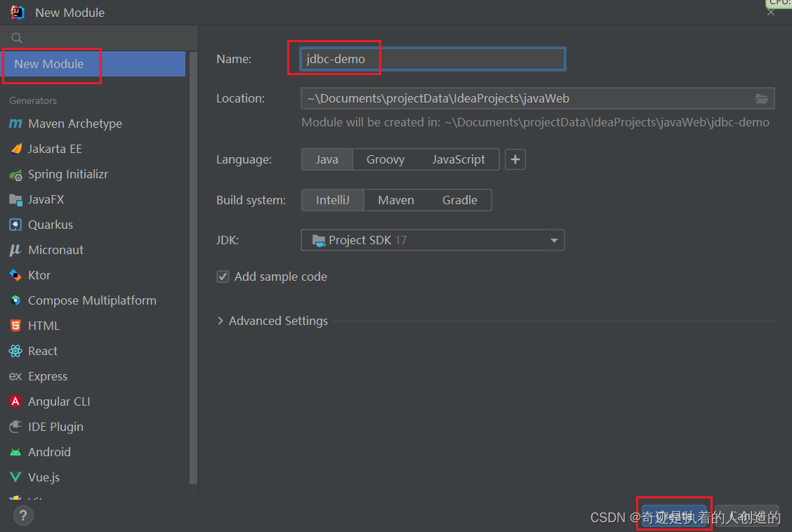Image resolution: width=792 pixels, height=532 pixels.
Task: Select the Android generator icon
Action: [x=15, y=452]
